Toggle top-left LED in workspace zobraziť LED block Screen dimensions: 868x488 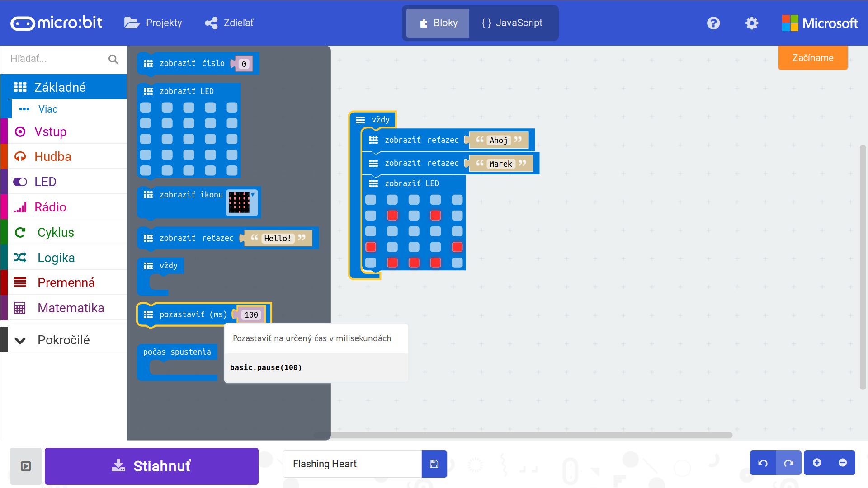[x=371, y=200]
